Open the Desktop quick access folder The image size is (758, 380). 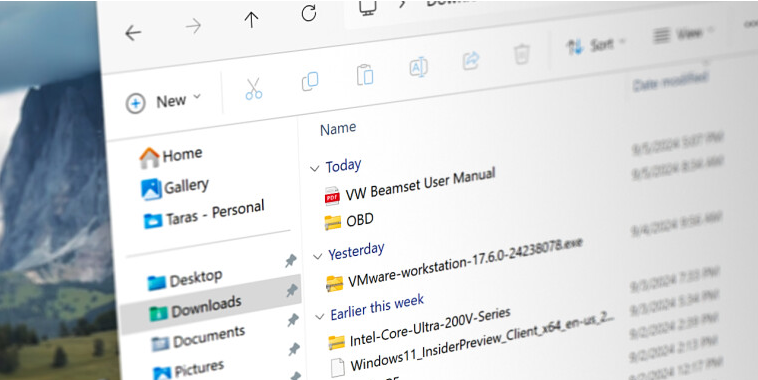coord(185,280)
